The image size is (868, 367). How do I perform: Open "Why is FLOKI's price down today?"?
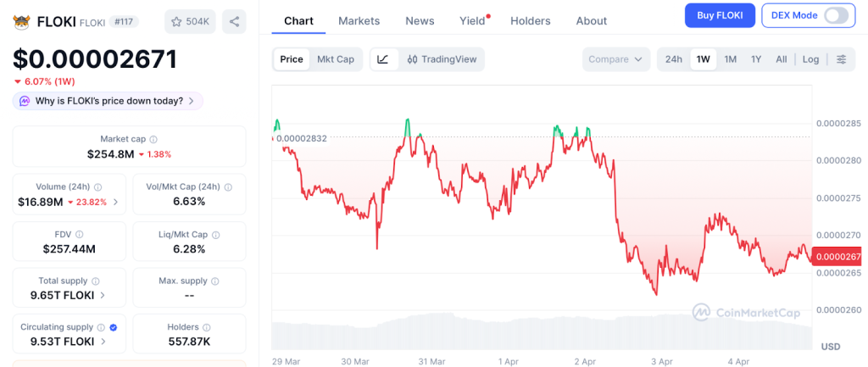tap(108, 101)
